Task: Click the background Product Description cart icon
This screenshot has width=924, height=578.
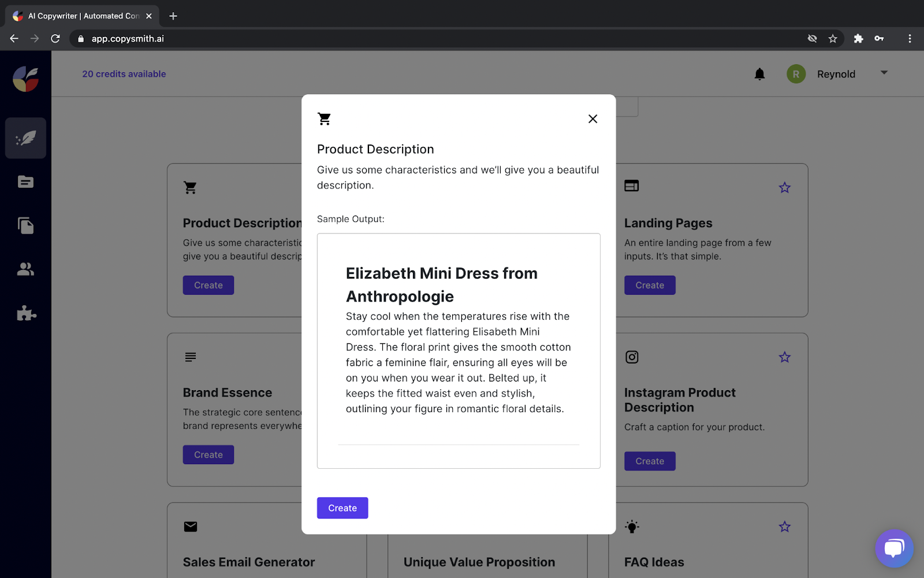Action: pyautogui.click(x=190, y=188)
